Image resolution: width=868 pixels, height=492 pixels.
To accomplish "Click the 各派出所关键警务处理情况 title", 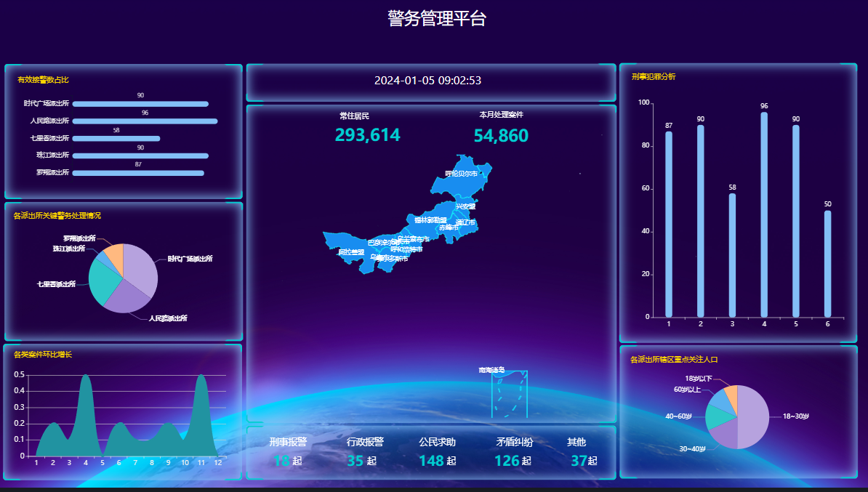I will (x=57, y=215).
